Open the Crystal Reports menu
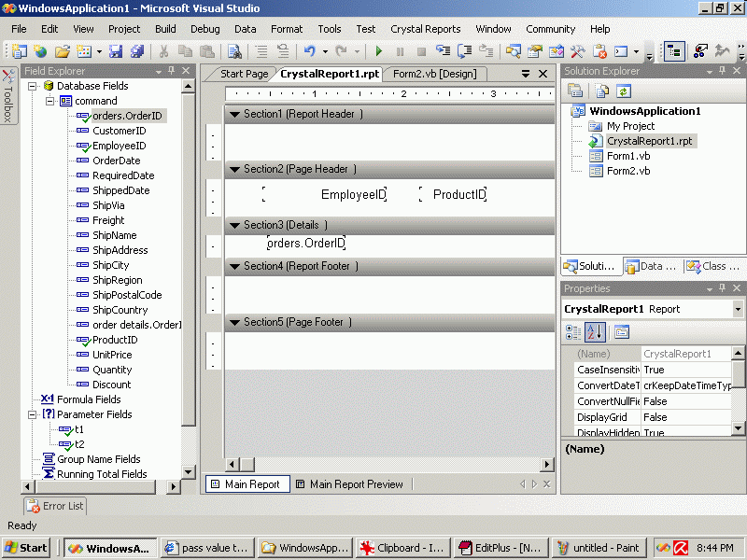 (426, 29)
